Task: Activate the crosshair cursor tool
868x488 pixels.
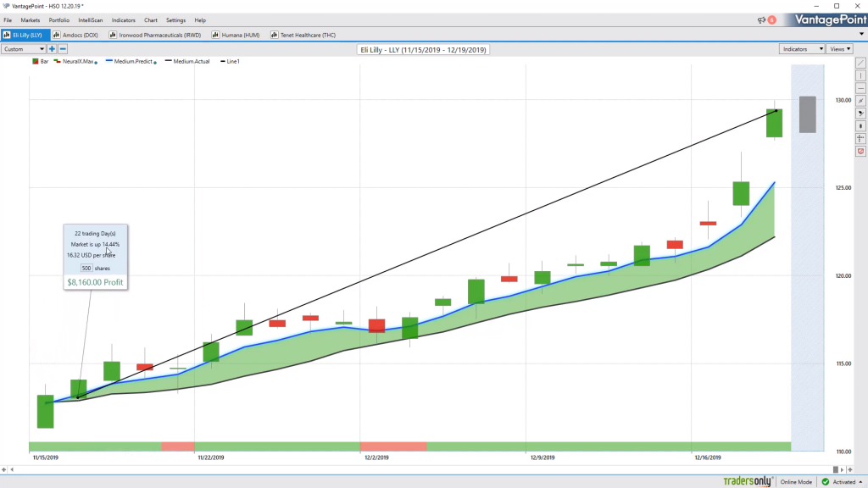Action: [861, 139]
